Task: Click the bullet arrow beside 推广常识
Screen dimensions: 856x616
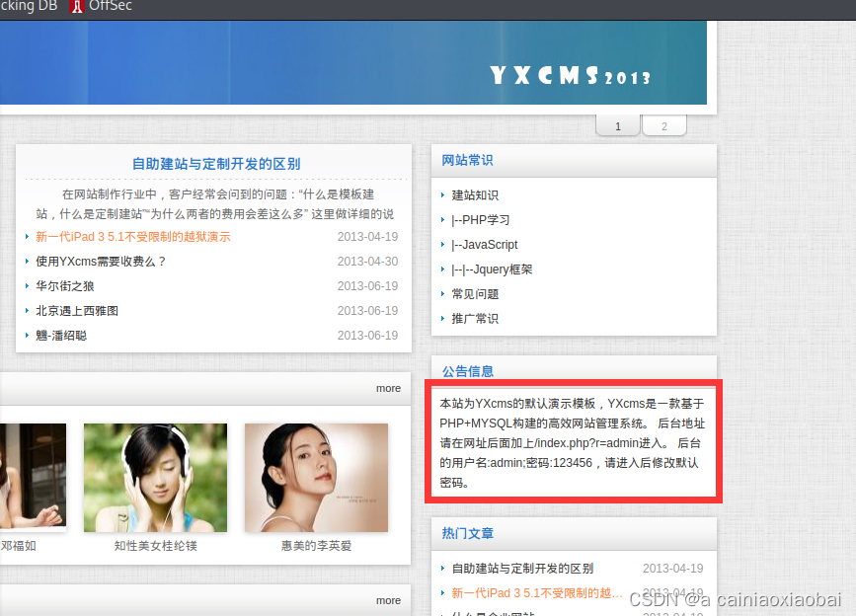Action: click(x=442, y=318)
